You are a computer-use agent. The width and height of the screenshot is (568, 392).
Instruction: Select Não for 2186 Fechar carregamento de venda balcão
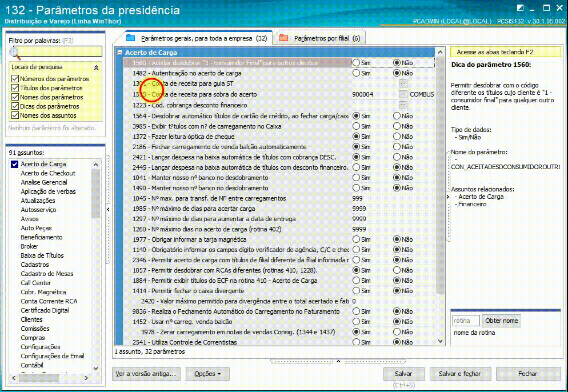coord(397,147)
